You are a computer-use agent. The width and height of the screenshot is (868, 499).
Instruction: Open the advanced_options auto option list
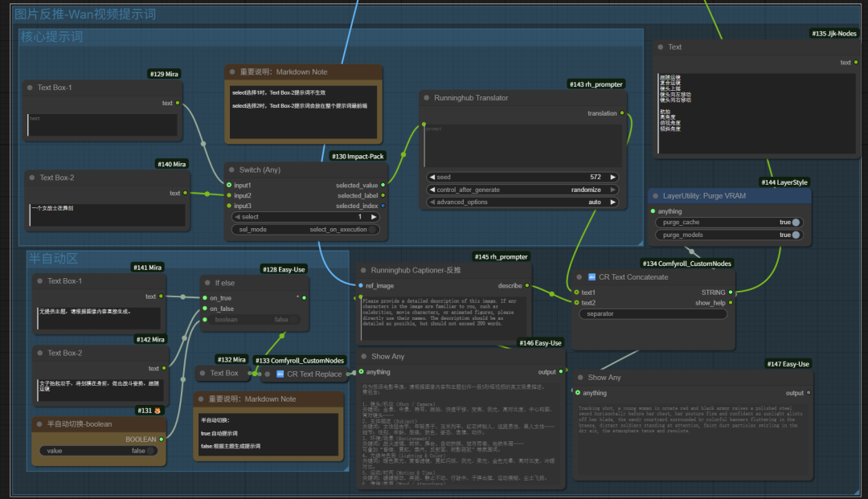point(595,202)
